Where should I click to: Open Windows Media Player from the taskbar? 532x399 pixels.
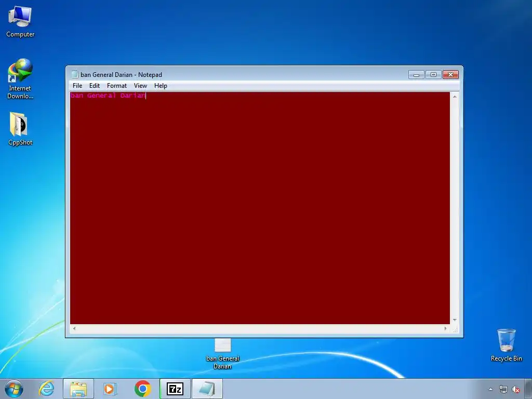coord(110,389)
